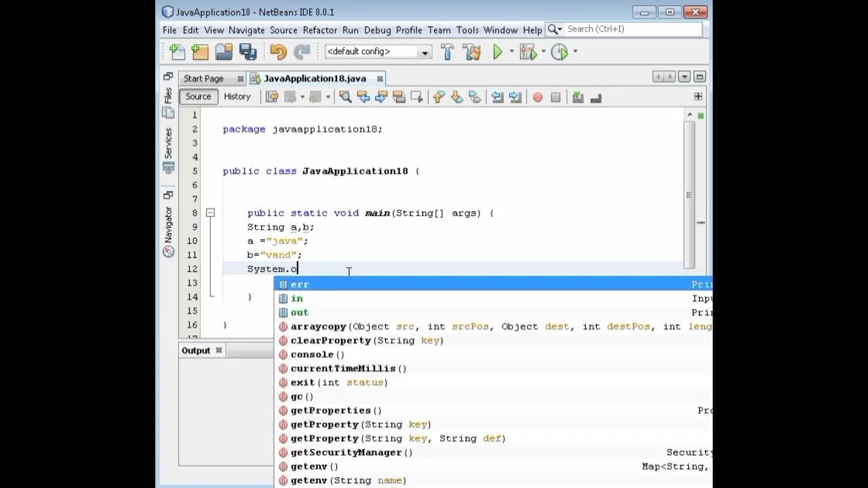The image size is (868, 488).
Task: Stop macro recording with the square icon
Action: pos(555,97)
